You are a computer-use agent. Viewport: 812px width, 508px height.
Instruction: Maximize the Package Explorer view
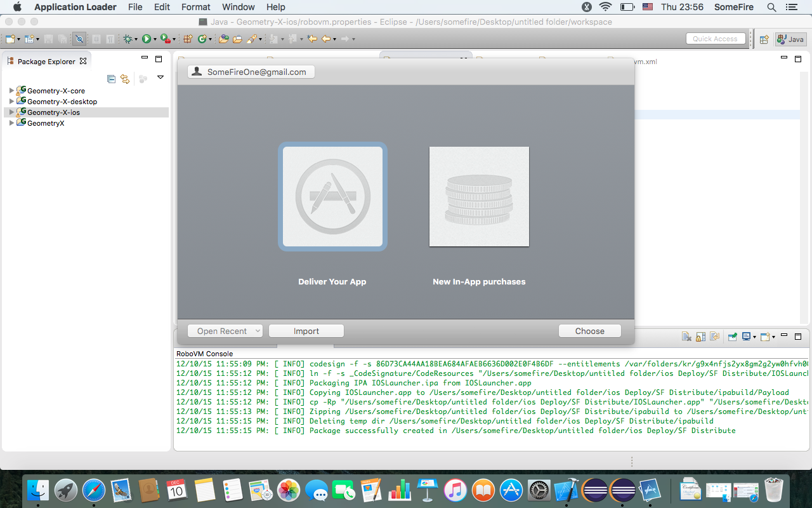click(159, 59)
